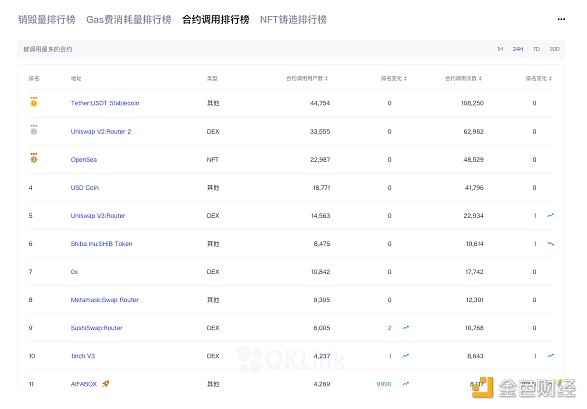The image size is (587, 409).
Task: Sort by 合约调用次数 column
Action: coord(463,78)
